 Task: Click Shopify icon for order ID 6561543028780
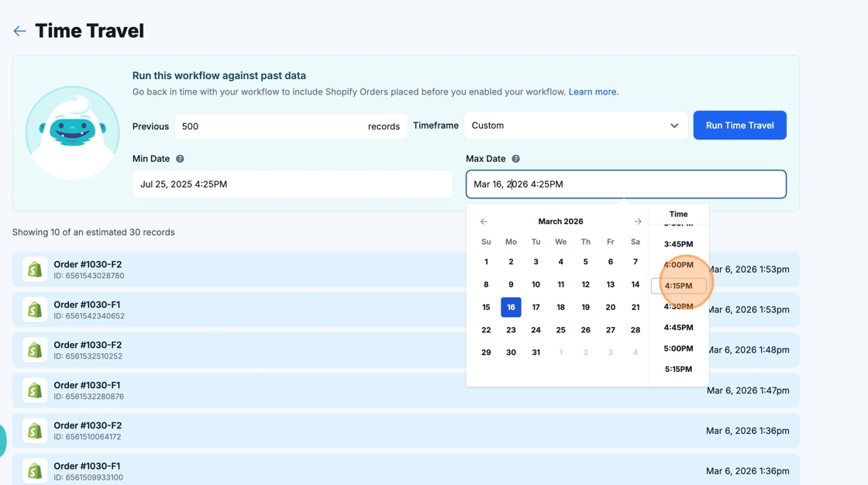click(35, 270)
